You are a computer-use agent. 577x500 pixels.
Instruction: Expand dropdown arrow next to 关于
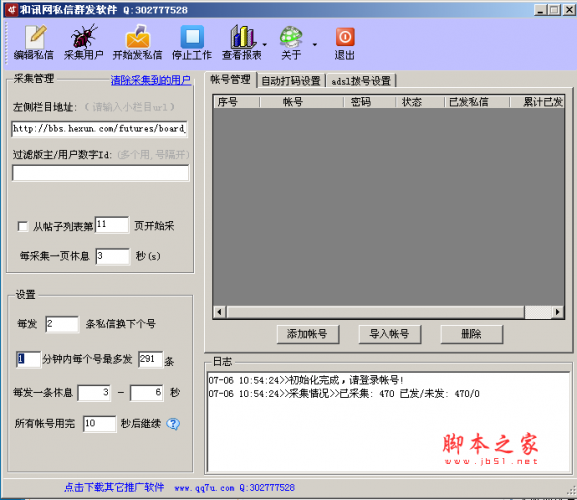(315, 45)
